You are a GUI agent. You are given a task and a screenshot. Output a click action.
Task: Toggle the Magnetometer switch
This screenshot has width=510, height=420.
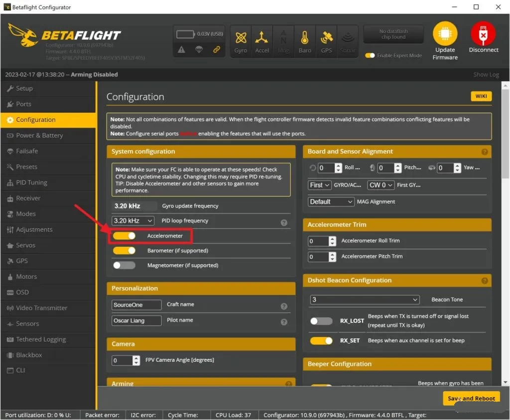click(124, 265)
